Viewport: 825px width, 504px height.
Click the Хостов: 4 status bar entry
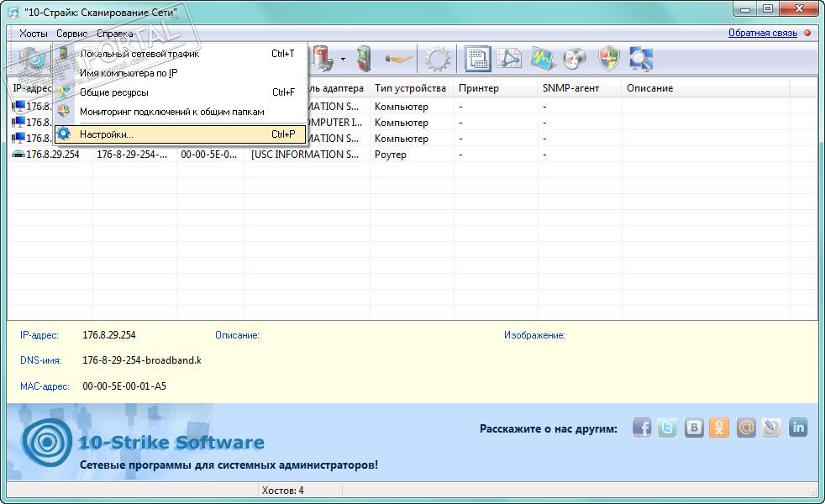click(282, 491)
